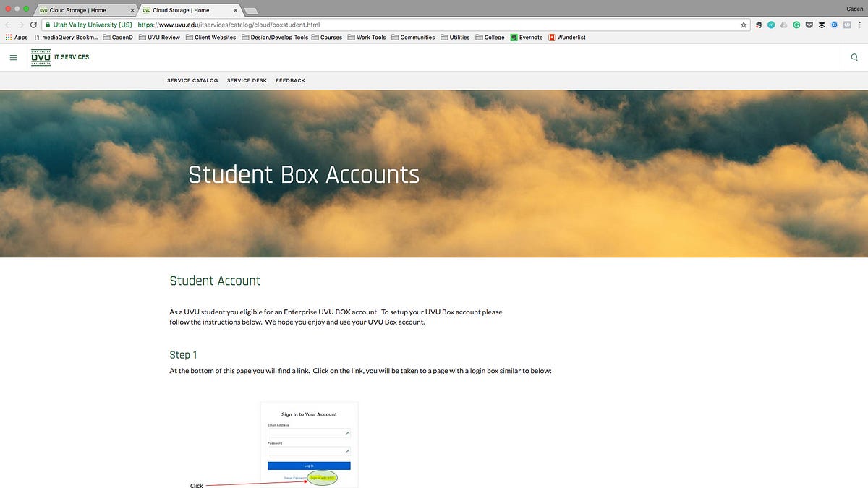
Task: Open Service Catalog in the navigation
Action: [x=192, y=80]
